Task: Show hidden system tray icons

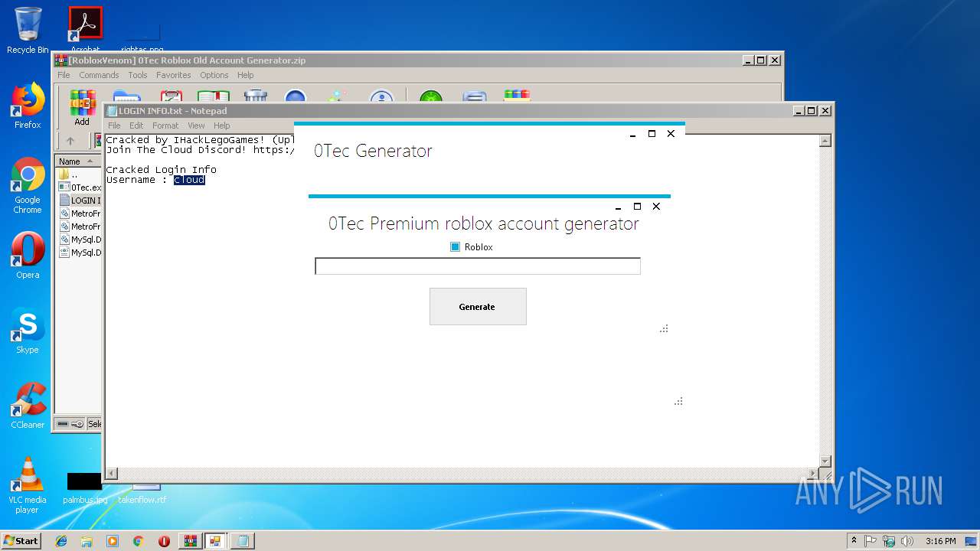Action: point(854,541)
